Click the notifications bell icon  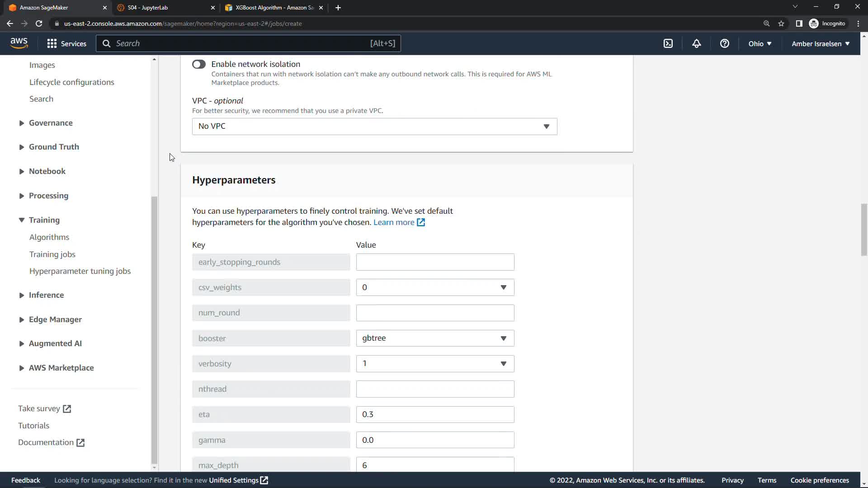point(696,43)
